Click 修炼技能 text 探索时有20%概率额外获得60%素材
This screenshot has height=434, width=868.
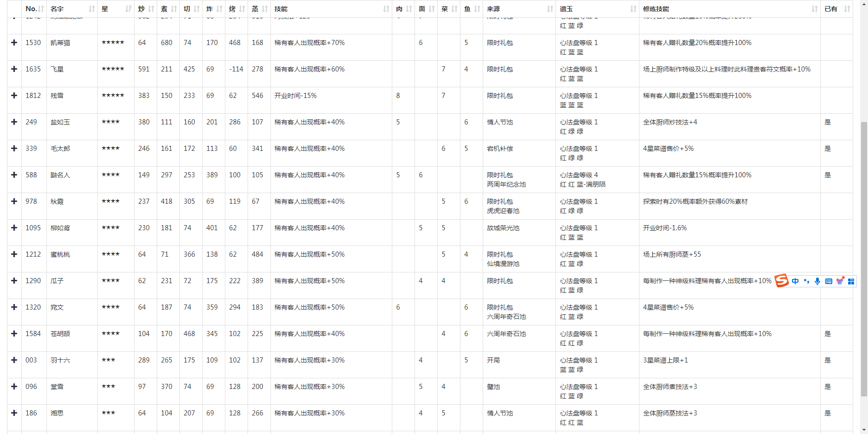pos(696,201)
